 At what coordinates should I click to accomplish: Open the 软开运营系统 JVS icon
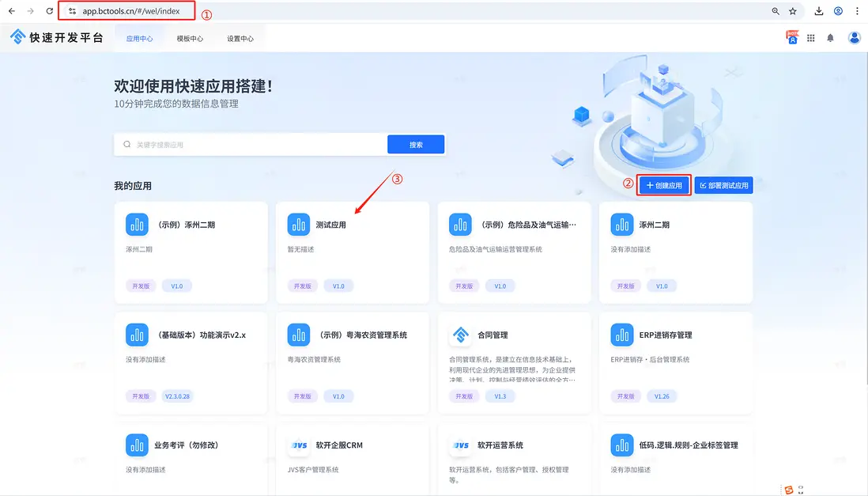pos(460,445)
